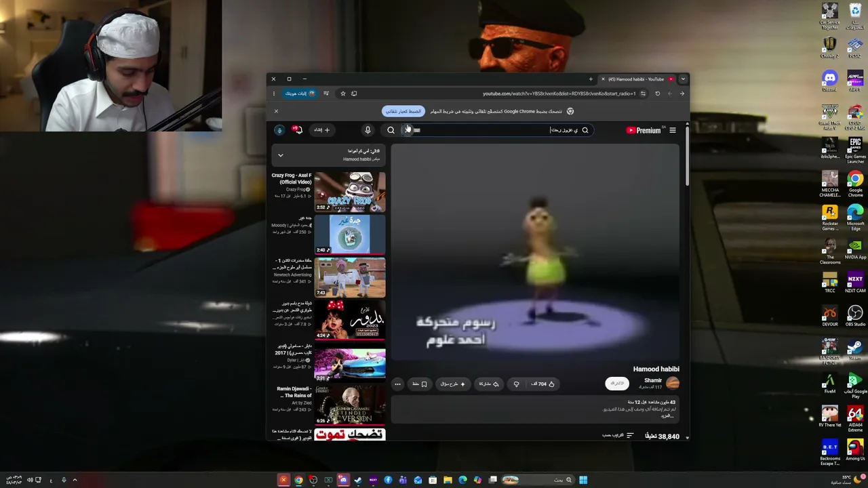Open the Chrome profile chip
The width and height of the screenshot is (868, 488).
click(x=300, y=94)
